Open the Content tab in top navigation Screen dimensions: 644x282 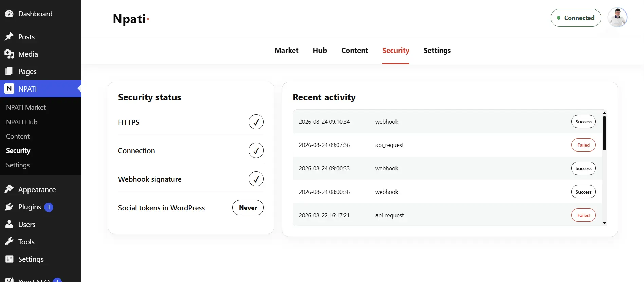pos(354,51)
